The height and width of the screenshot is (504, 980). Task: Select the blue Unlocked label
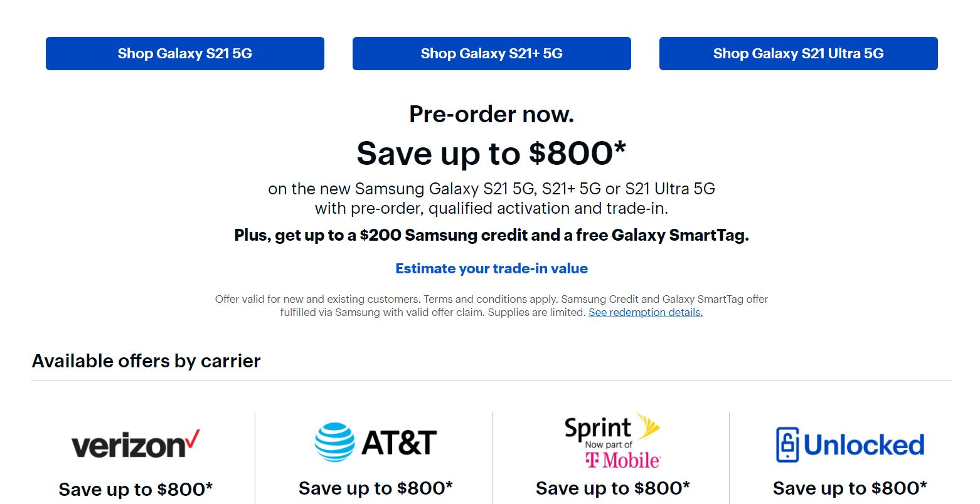coord(864,445)
